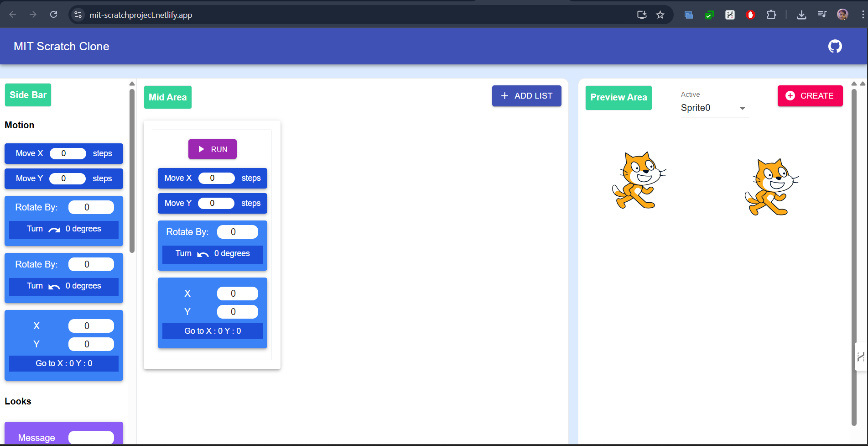Click the Turn anticlockwise 0 degrees block in Mid Area

(213, 254)
